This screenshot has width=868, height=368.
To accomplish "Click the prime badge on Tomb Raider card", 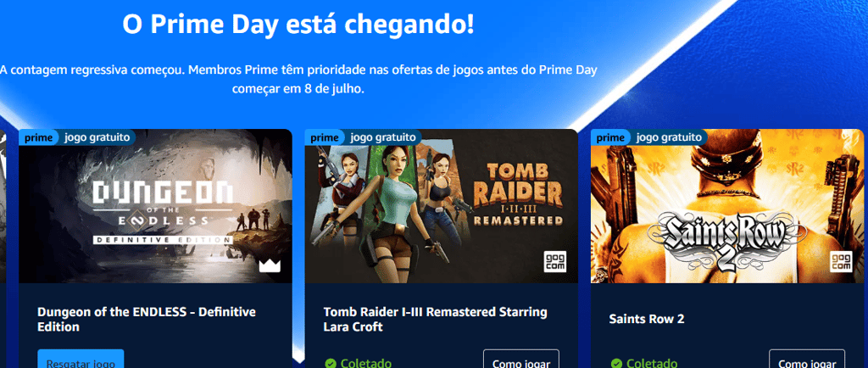I will tap(325, 137).
